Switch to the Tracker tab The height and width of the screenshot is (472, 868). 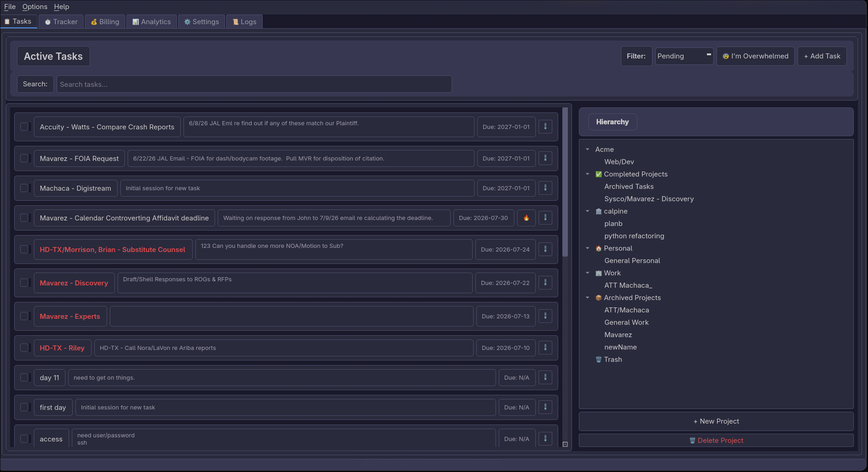click(x=61, y=22)
